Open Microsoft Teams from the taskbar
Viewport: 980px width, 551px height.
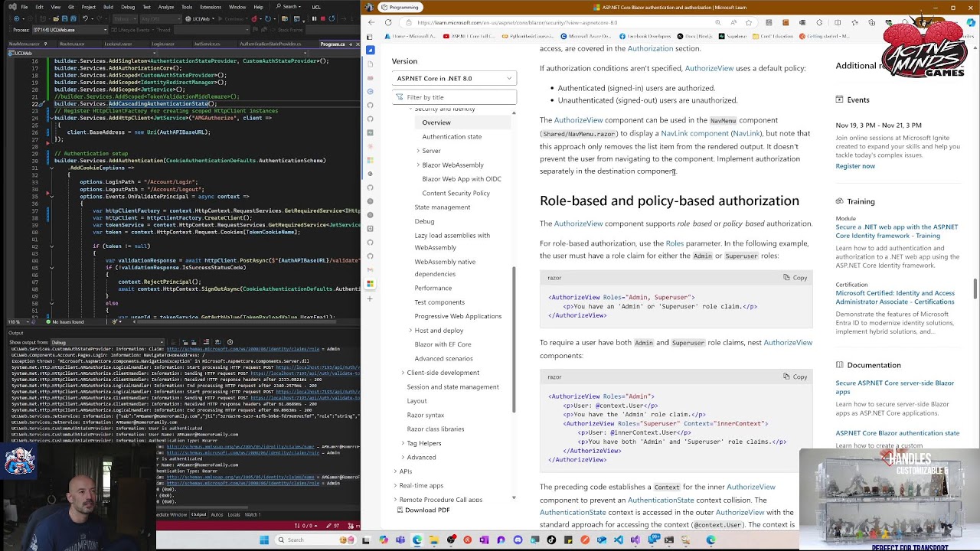400,540
